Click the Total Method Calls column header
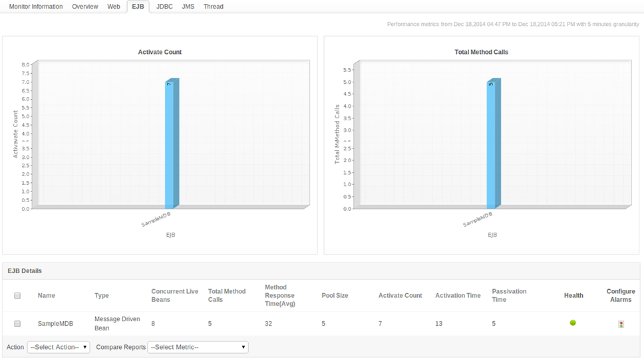The height and width of the screenshot is (359, 644). pyautogui.click(x=227, y=296)
